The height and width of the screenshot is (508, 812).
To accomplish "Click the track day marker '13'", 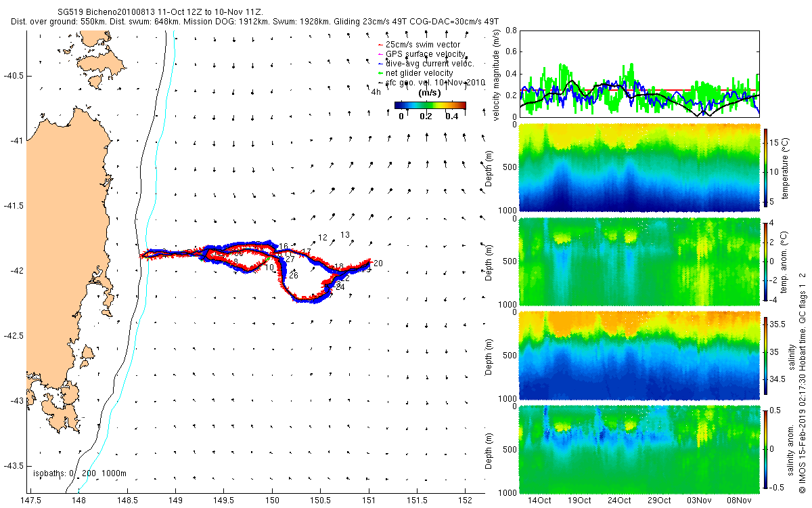I will coord(344,235).
